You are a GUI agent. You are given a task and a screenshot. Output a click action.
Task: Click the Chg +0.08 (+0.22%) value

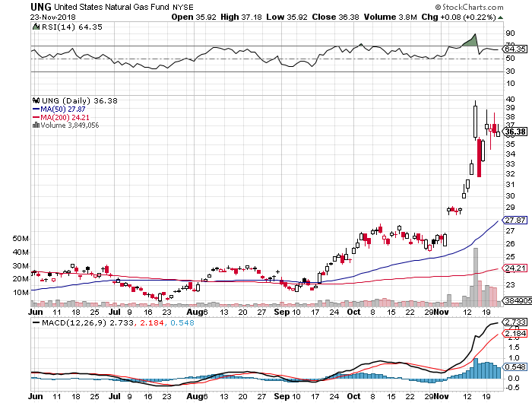click(x=459, y=17)
